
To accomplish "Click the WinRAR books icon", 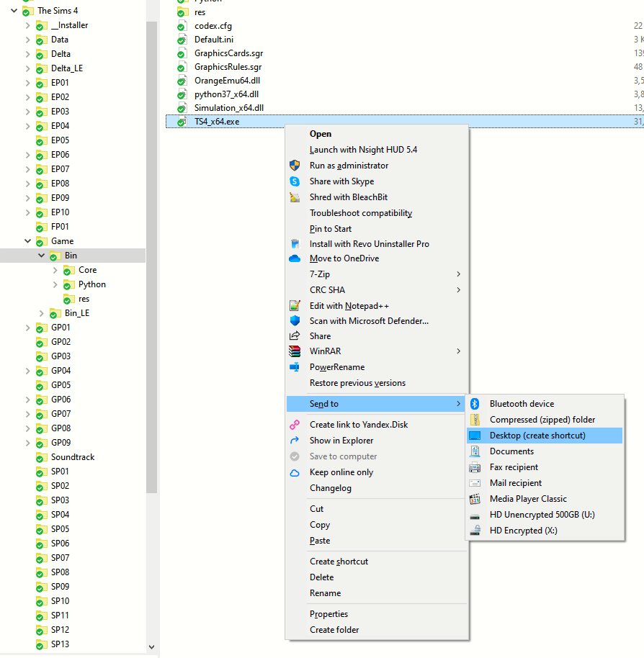I will click(x=294, y=351).
